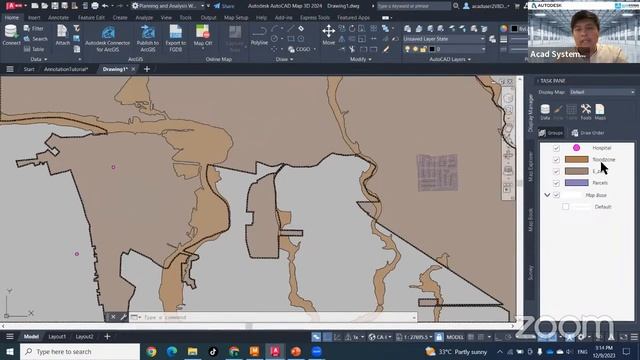Image resolution: width=640 pixels, height=360 pixels.
Task: Open the Annotate ribbon tab
Action: pyautogui.click(x=58, y=18)
